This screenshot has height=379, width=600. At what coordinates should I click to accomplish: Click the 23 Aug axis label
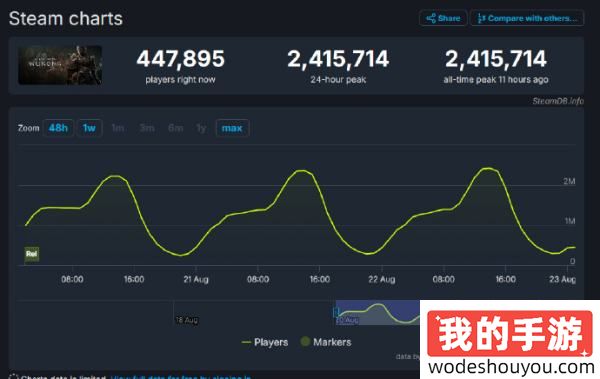tap(562, 279)
